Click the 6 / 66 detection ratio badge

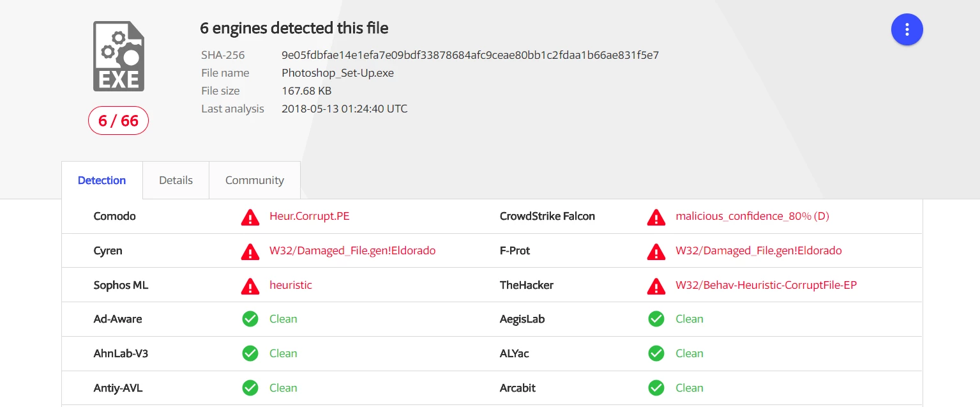(118, 121)
